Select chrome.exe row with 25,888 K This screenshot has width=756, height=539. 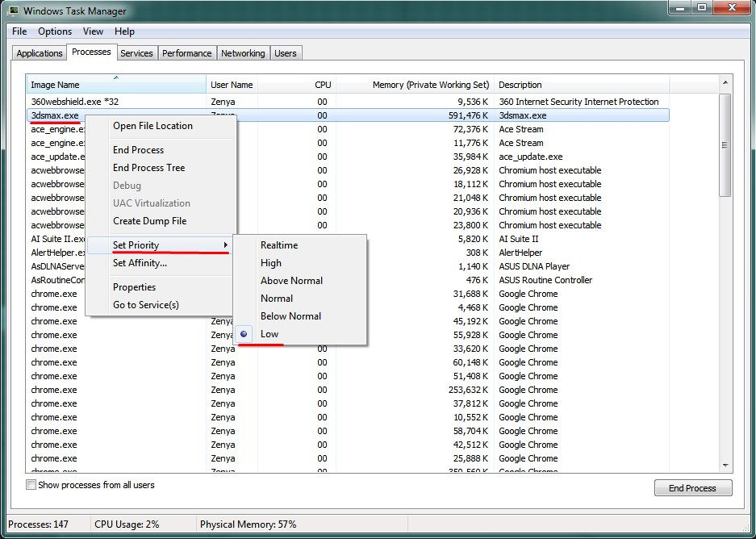tap(348, 458)
